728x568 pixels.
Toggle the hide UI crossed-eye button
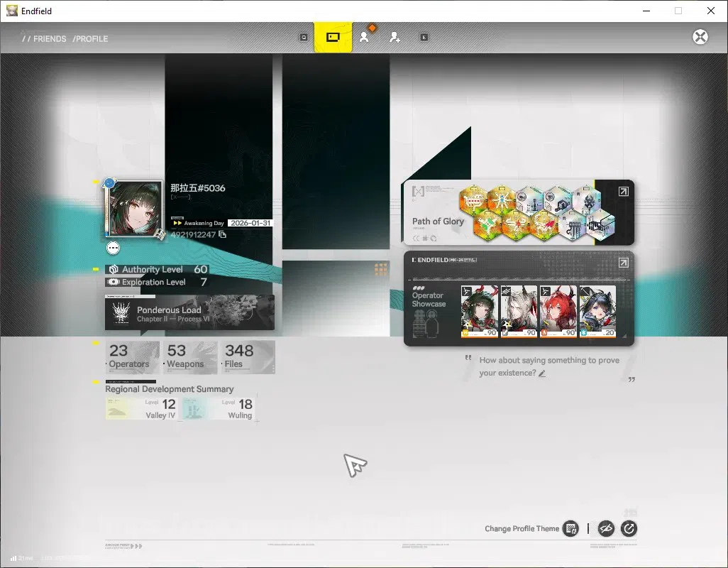[x=606, y=528]
